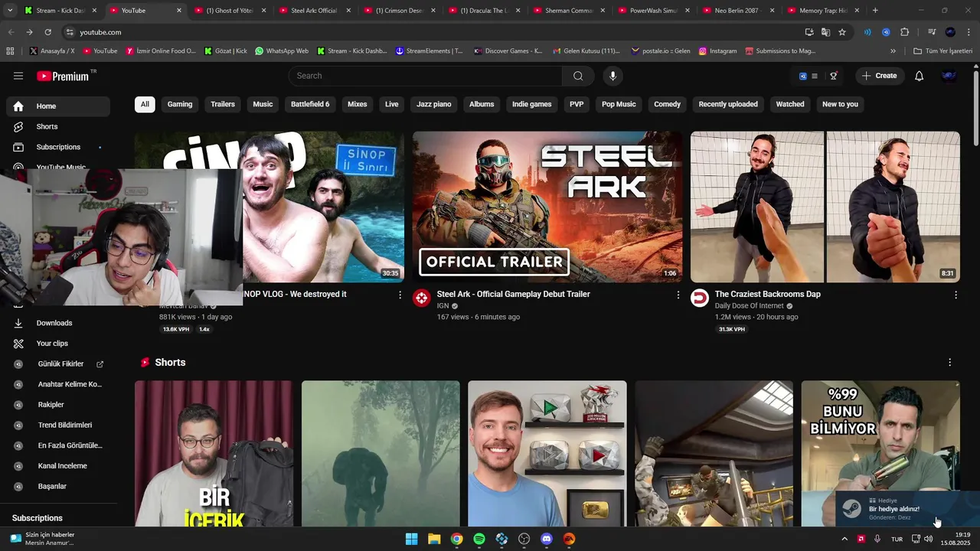Viewport: 980px width, 551px height.
Task: Click the page vertical scrollbar
Action: (975, 107)
